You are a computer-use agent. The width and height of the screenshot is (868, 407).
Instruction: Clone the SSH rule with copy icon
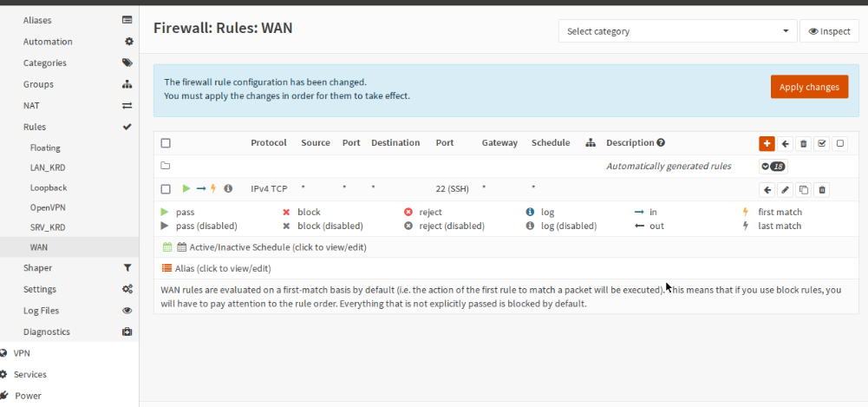point(804,189)
